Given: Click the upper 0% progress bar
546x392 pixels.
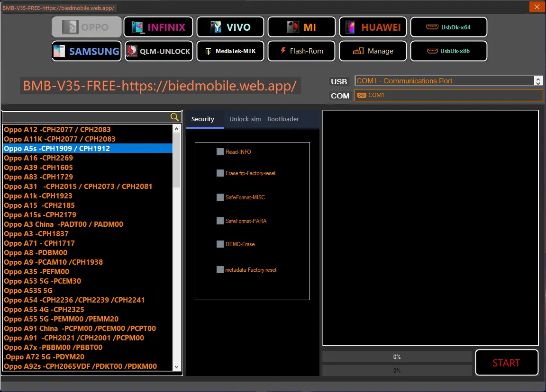Looking at the screenshot, I should coord(397,357).
